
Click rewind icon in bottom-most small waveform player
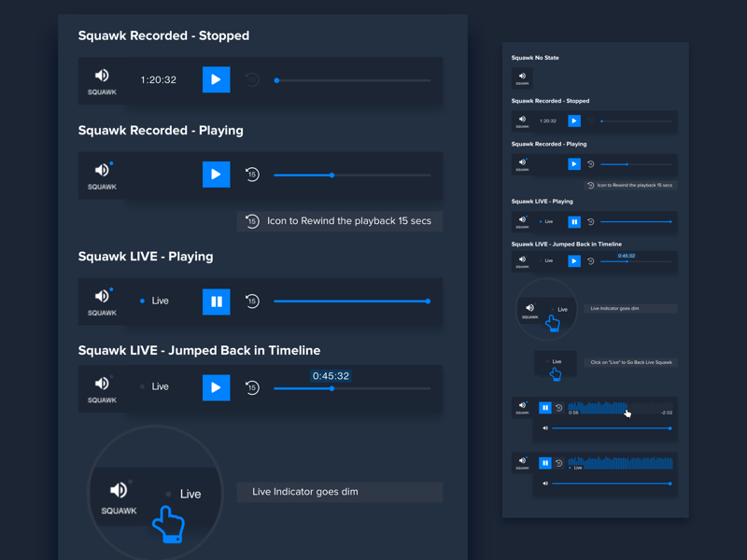[x=559, y=462]
